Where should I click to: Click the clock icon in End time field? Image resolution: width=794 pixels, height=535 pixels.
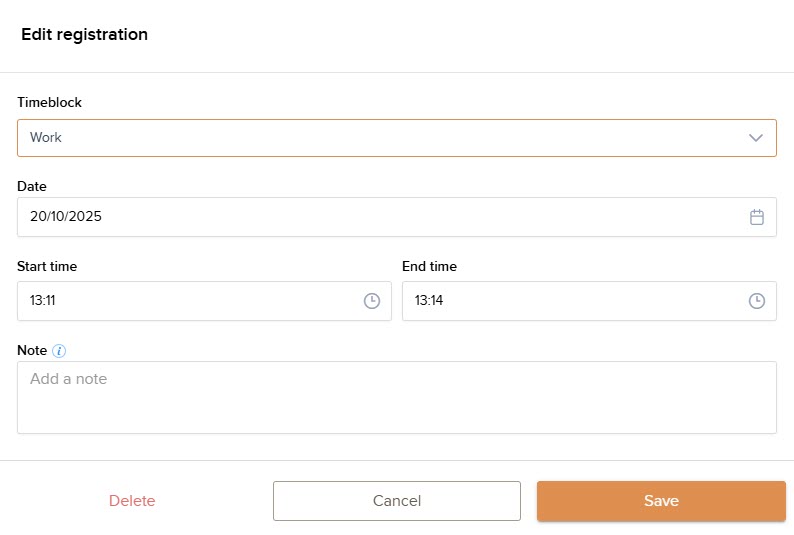coord(757,301)
